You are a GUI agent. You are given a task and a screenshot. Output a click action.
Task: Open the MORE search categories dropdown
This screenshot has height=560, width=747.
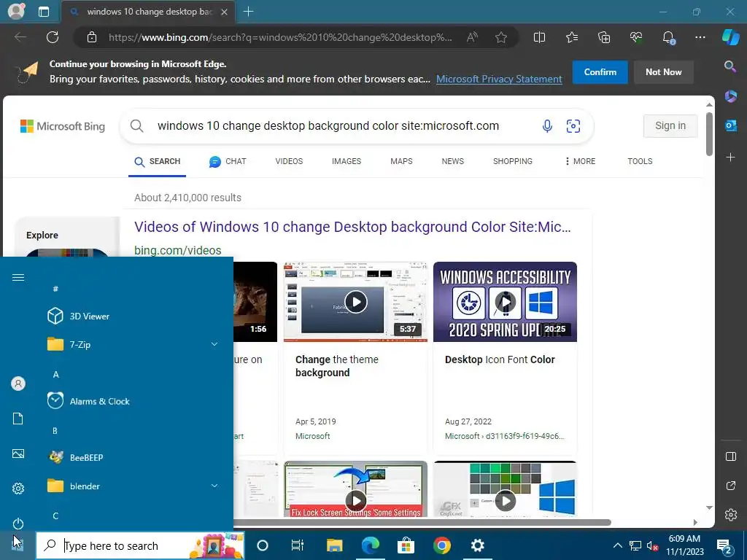pos(580,161)
